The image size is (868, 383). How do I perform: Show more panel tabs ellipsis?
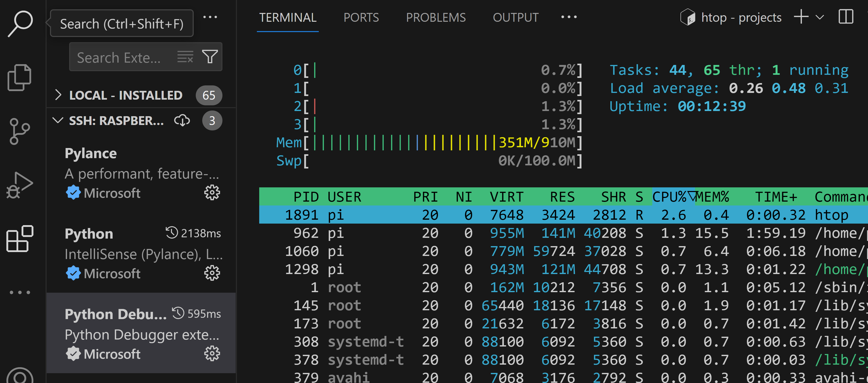569,17
